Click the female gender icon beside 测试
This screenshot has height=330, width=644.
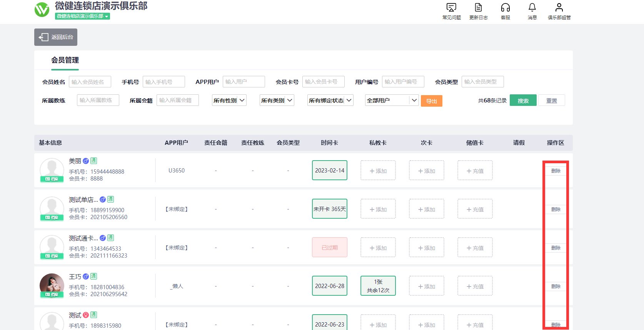[86, 315]
